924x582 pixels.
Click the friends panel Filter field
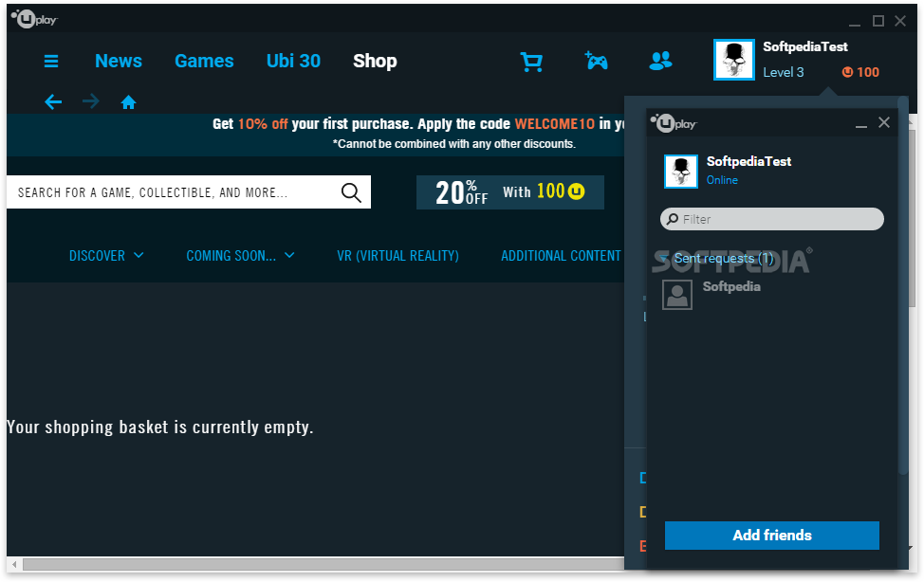tap(772, 219)
